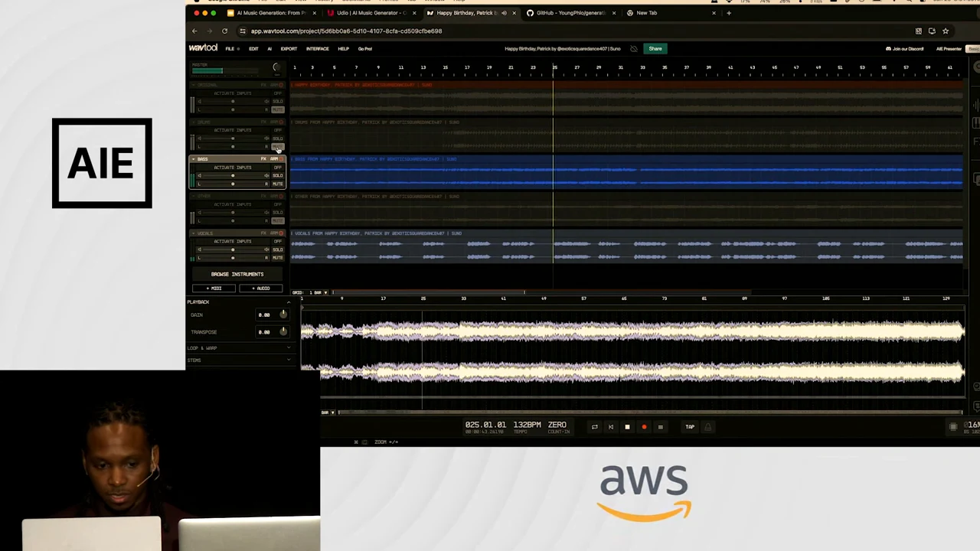Collapse the Bass track with its triangle
This screenshot has height=551, width=980.
tap(194, 159)
